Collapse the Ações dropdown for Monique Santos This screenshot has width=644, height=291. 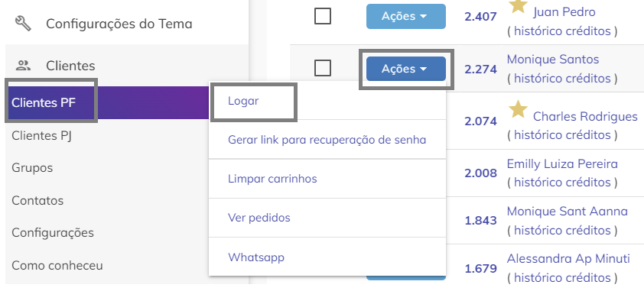coord(406,69)
